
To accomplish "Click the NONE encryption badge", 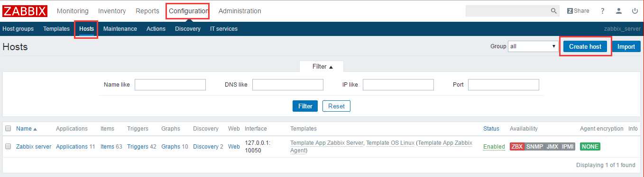I will point(590,147).
